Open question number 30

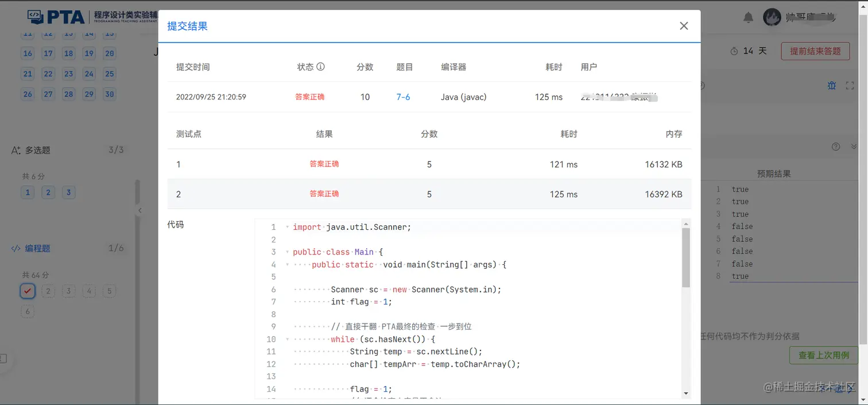[x=110, y=94]
